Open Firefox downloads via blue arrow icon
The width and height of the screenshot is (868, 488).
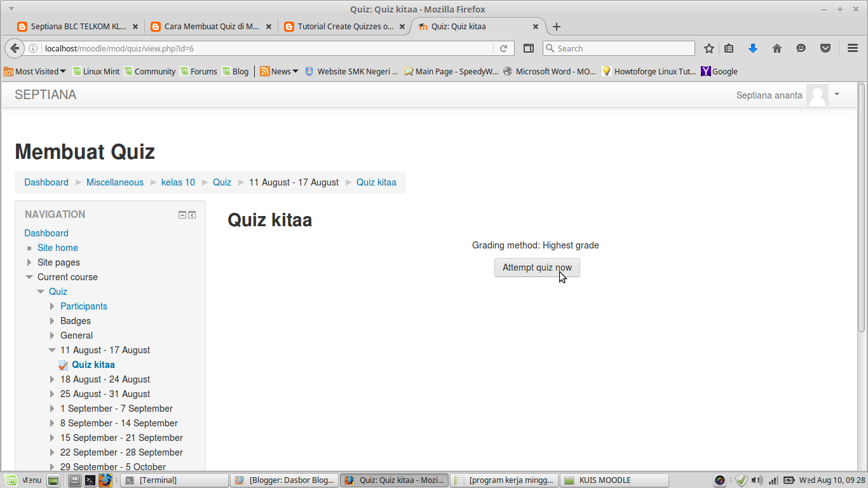click(752, 48)
